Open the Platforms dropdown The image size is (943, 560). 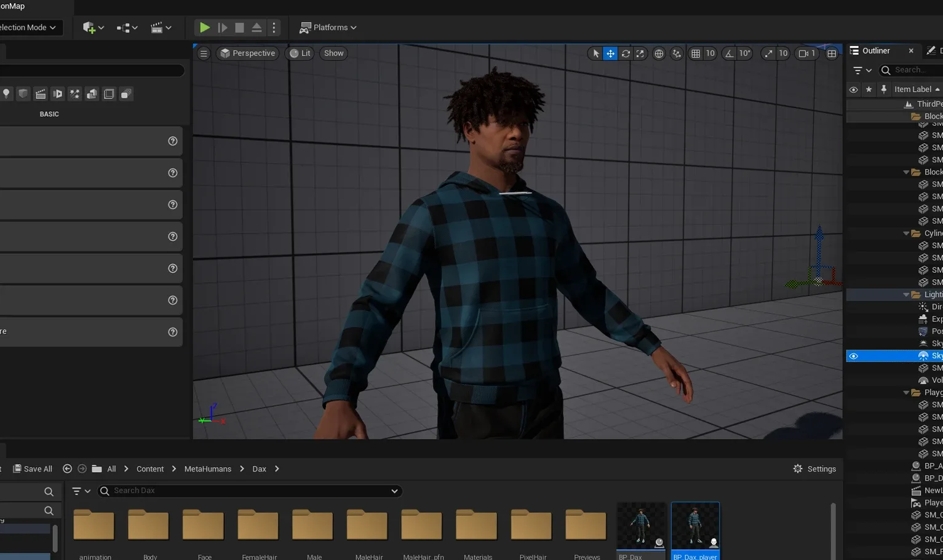point(328,28)
